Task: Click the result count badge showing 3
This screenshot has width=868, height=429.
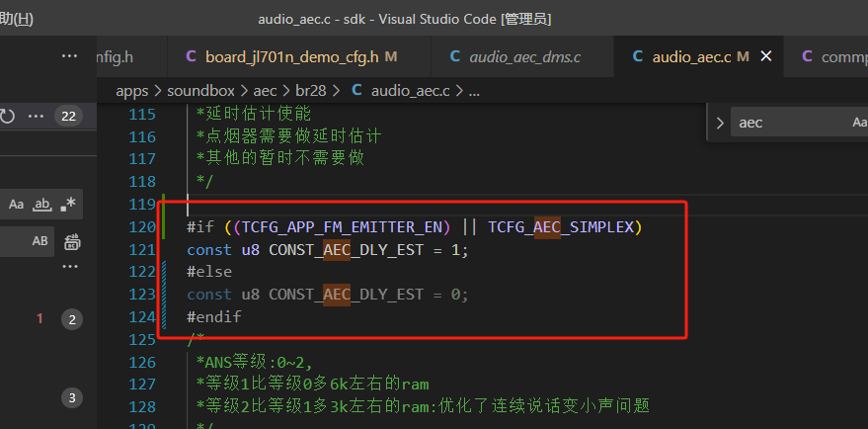Action: pyautogui.click(x=72, y=398)
